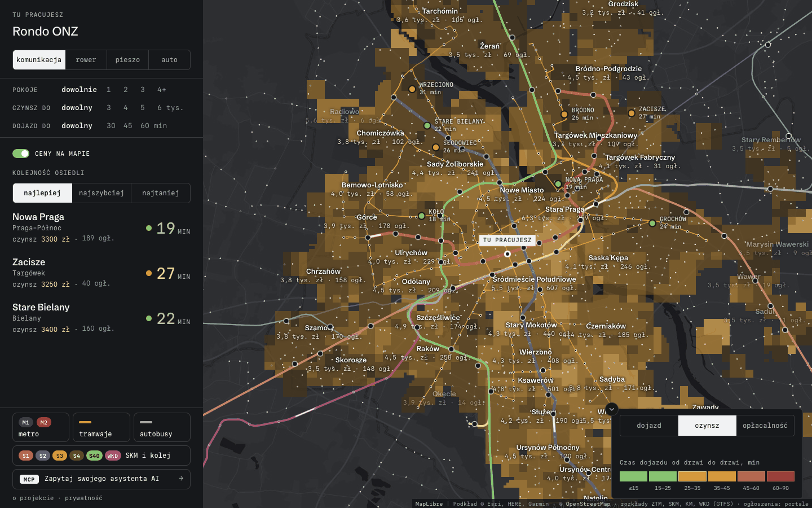
Task: Toggle the S2 rail line badge
Action: [x=43, y=456]
